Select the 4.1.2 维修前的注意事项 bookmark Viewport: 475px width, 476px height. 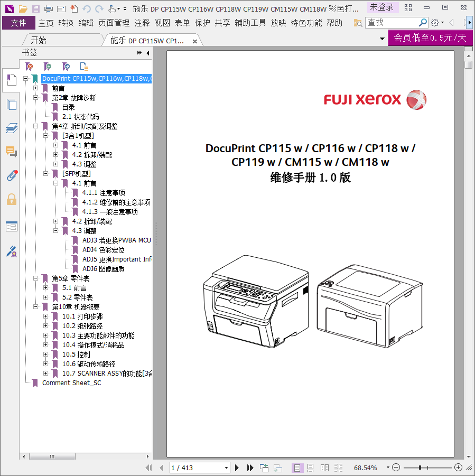(x=116, y=202)
